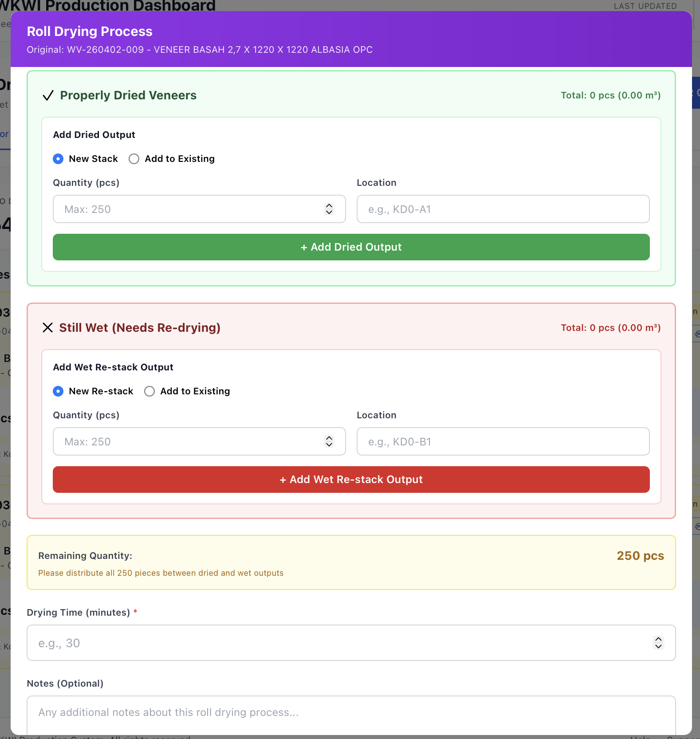The height and width of the screenshot is (739, 700).
Task: Click the Drying Time stepper arrows
Action: tap(658, 643)
